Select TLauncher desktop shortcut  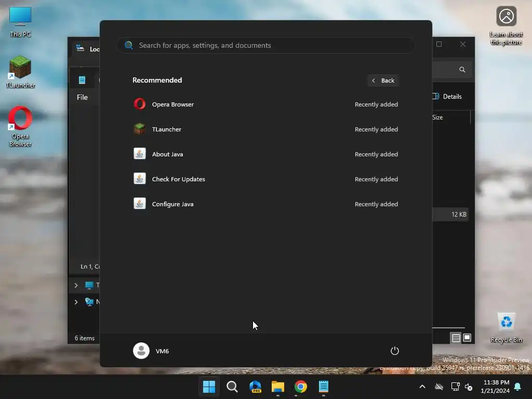[x=20, y=72]
